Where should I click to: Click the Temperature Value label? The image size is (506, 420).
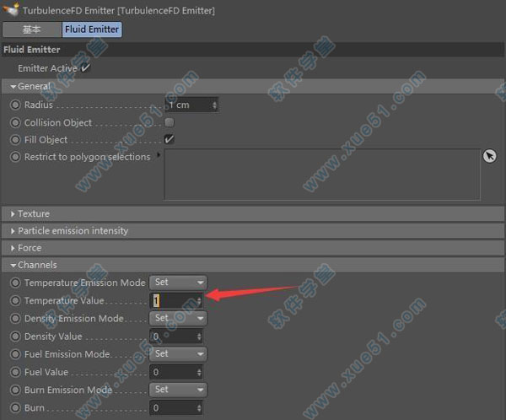coord(64,300)
